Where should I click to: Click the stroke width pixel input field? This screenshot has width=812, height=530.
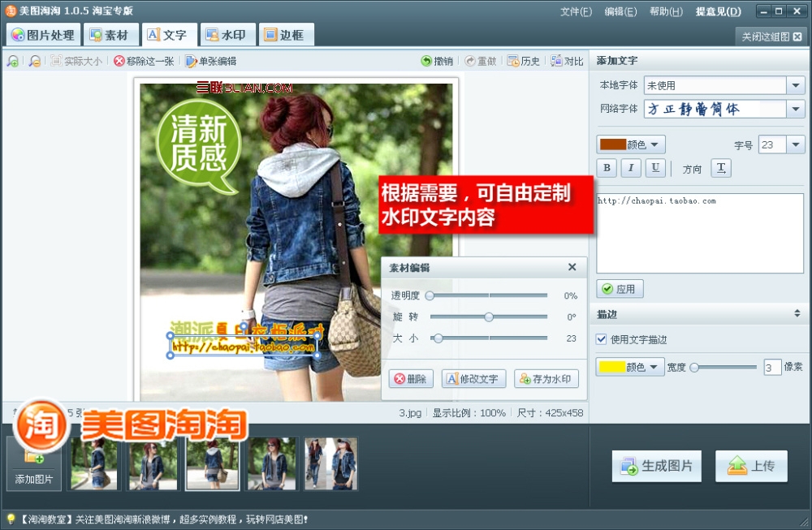[x=772, y=368]
